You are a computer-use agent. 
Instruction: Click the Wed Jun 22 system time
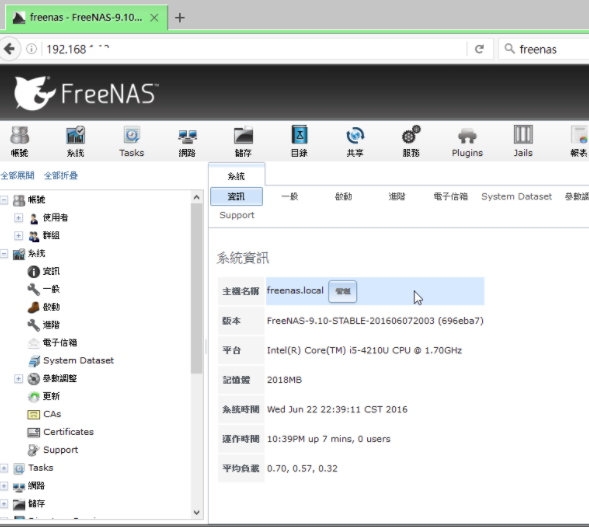click(337, 409)
